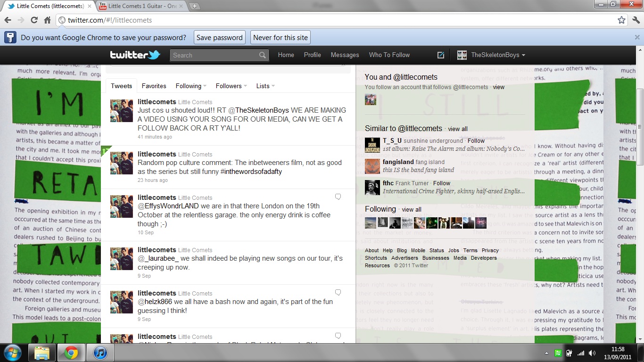
Task: Open @TheSkeletonBoys mention in first tweet
Action: point(258,110)
